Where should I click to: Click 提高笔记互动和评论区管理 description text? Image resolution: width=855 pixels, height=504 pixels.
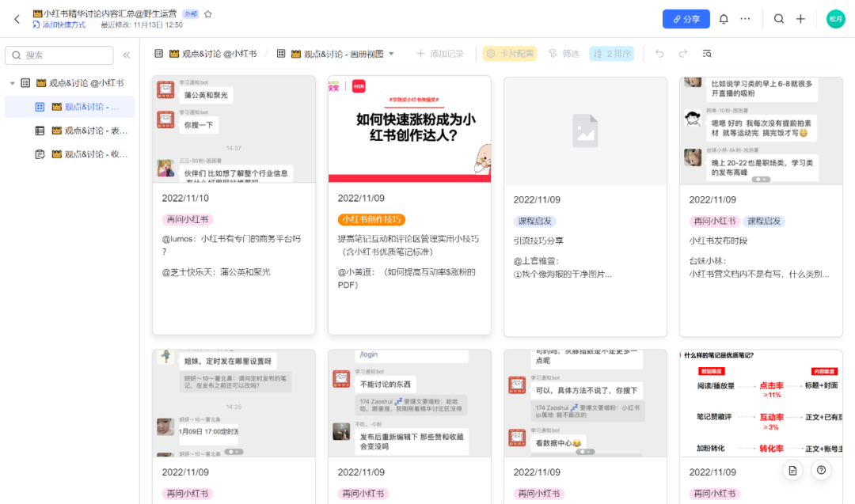point(408,245)
